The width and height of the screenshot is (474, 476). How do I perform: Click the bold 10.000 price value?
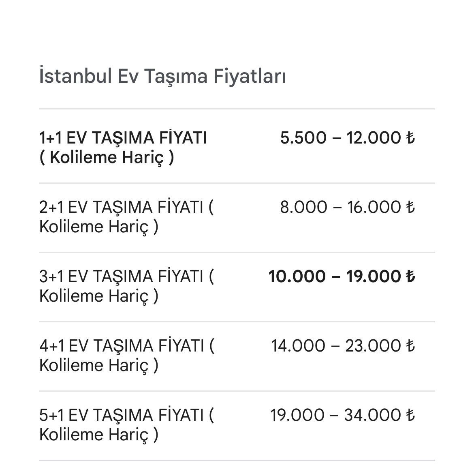coord(297,277)
